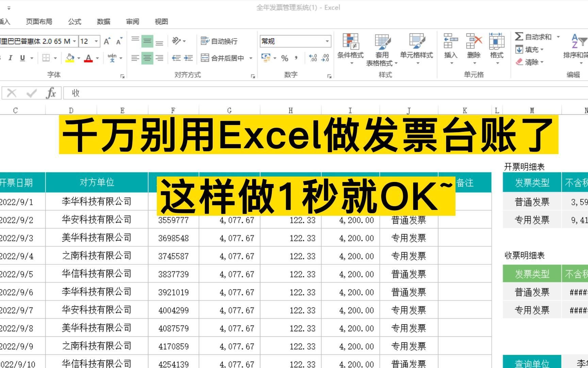Apply the red font color
588x368 pixels.
pyautogui.click(x=88, y=58)
